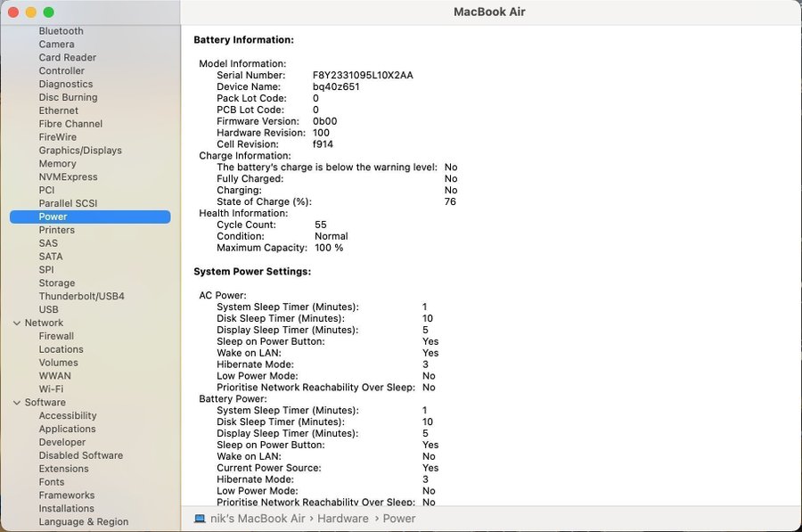The height and width of the screenshot is (532, 802).
Task: Click the Cell Revision value f914
Action: pos(323,144)
